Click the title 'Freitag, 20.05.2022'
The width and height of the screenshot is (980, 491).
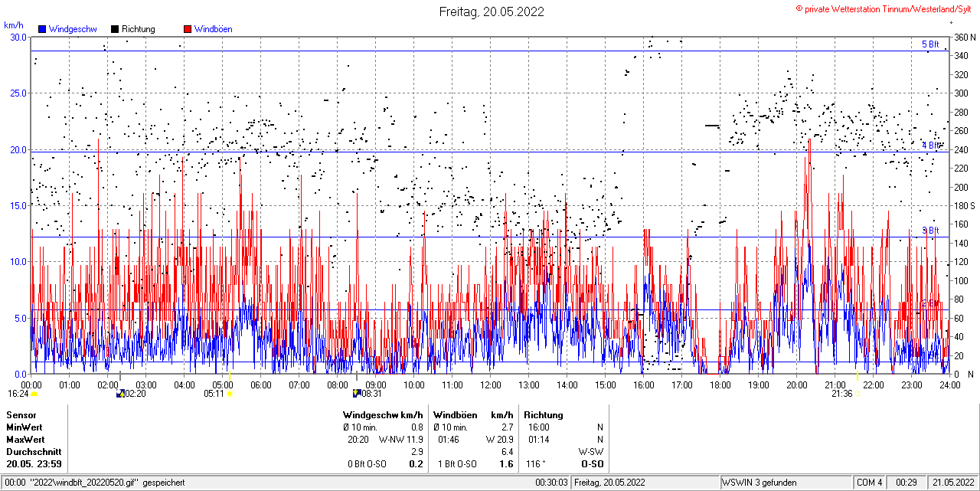pos(492,11)
